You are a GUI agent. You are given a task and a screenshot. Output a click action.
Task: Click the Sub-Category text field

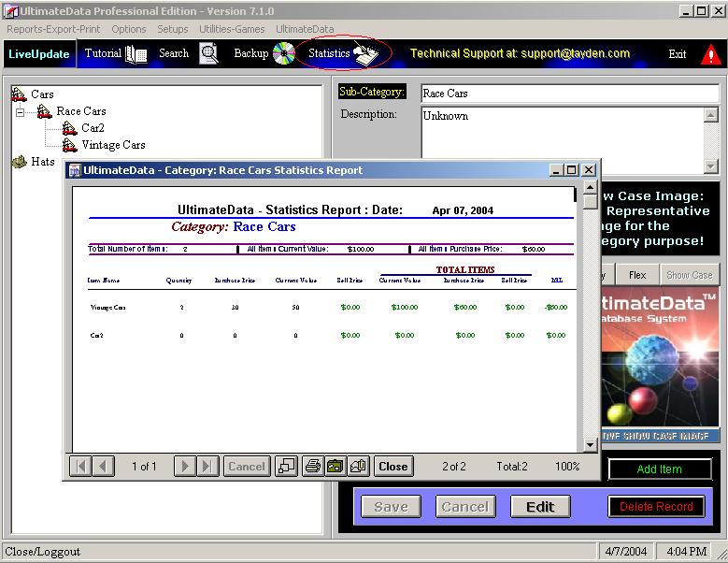pos(569,94)
